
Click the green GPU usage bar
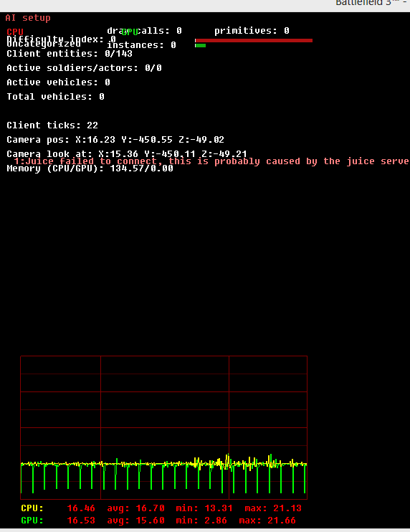[x=201, y=45]
